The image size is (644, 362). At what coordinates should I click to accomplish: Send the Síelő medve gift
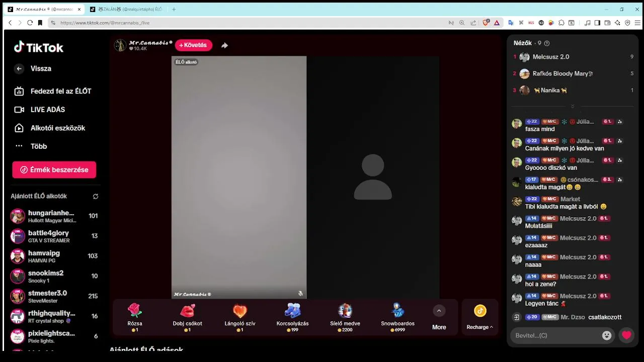coord(345,317)
